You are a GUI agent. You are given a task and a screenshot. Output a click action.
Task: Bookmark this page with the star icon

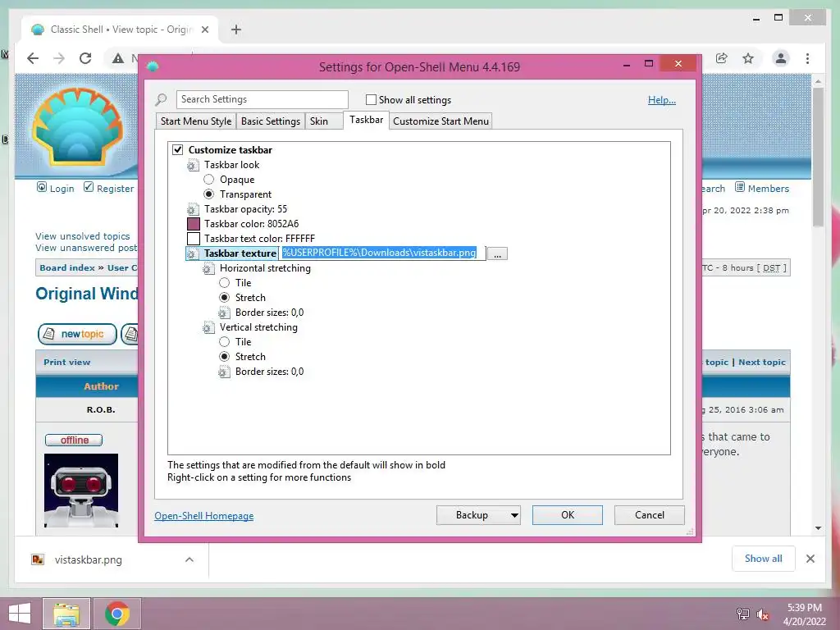748,58
